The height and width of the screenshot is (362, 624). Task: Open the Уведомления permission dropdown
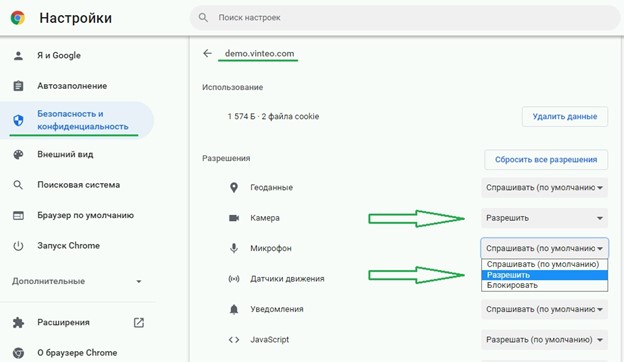click(x=544, y=309)
